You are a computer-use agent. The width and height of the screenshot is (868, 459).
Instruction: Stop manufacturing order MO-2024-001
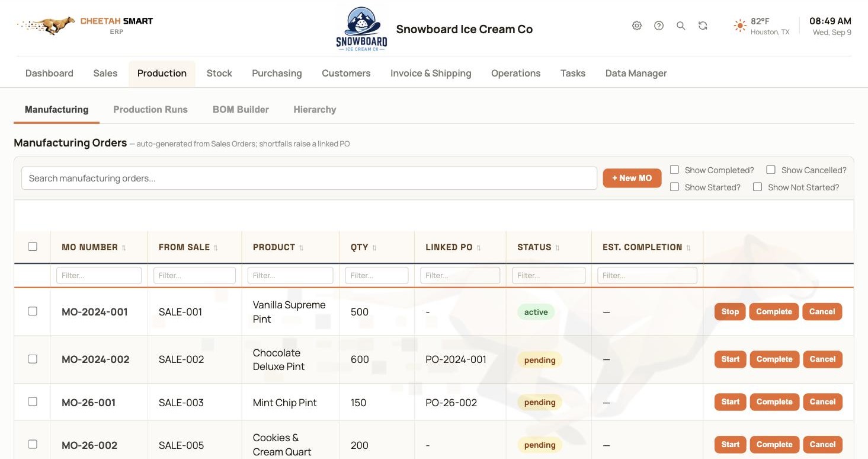pyautogui.click(x=730, y=312)
